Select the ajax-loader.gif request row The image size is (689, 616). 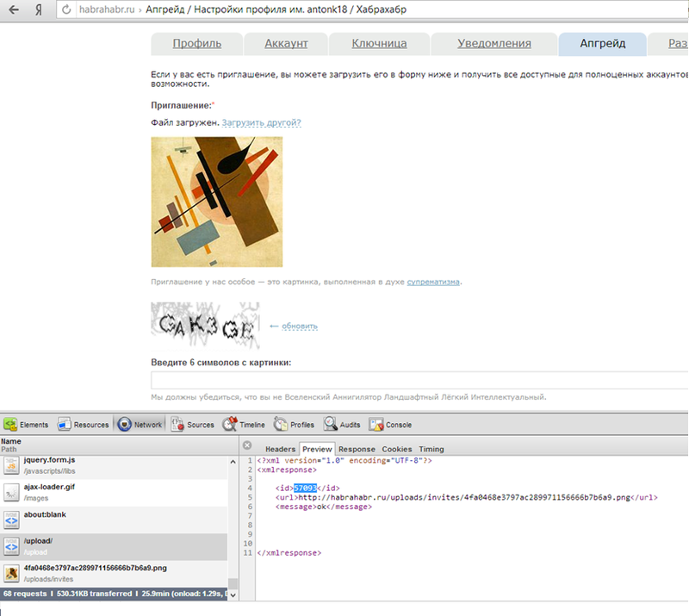(x=114, y=493)
